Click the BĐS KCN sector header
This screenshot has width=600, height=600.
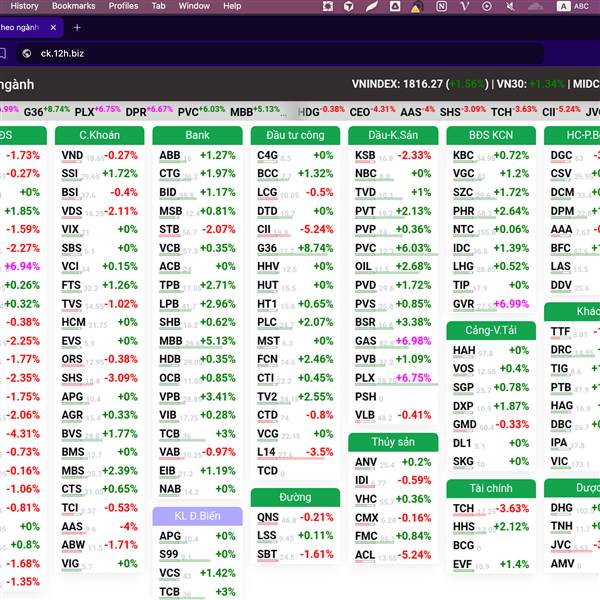[x=491, y=135]
